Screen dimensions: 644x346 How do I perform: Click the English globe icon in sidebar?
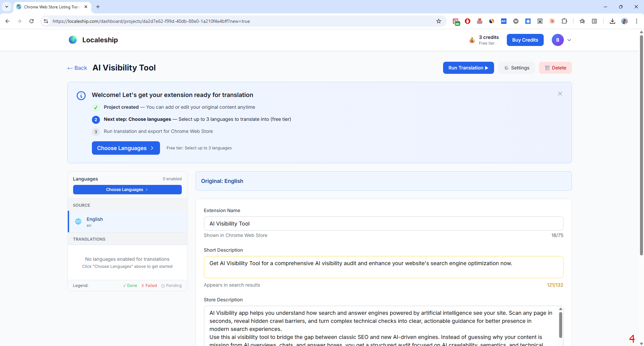click(78, 221)
